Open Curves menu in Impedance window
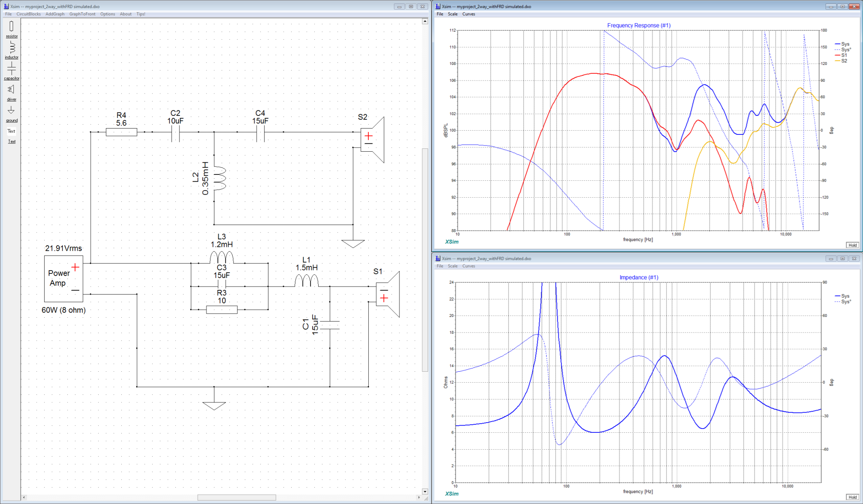Image resolution: width=863 pixels, height=504 pixels. 469,266
